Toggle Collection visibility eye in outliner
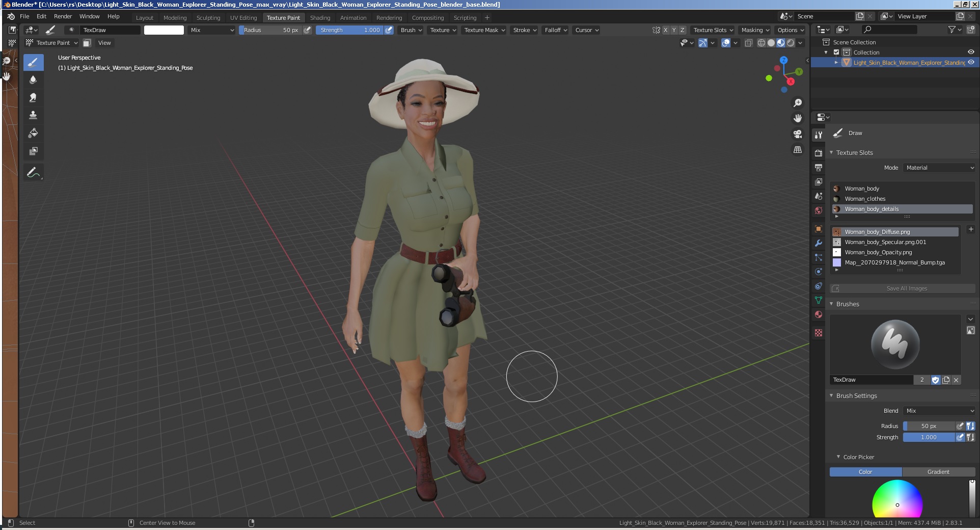Screen dimensions: 980x530 971,52
